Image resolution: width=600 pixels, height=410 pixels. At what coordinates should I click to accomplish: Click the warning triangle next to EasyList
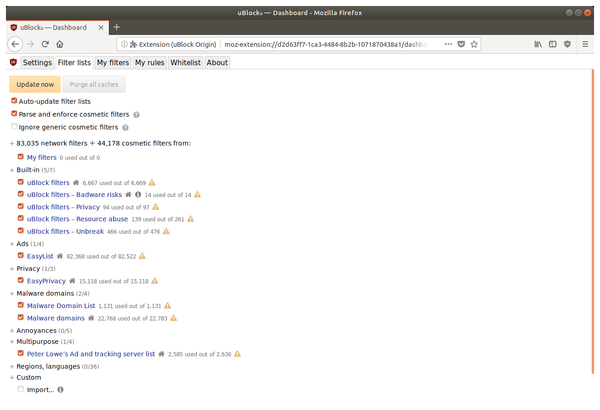coord(142,256)
